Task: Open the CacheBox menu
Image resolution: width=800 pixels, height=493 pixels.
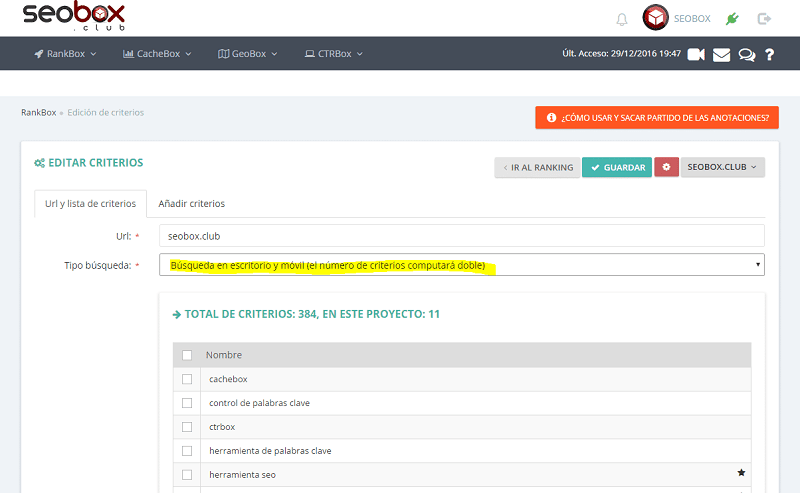Action: (x=157, y=54)
